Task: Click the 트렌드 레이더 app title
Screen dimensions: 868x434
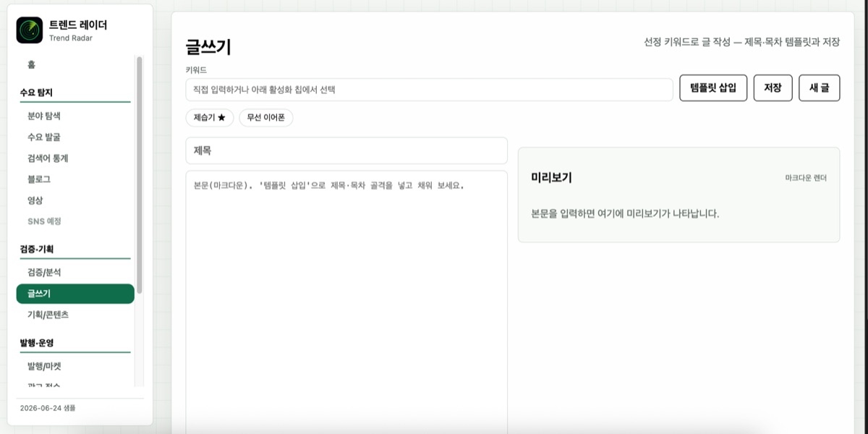Action: (78, 25)
